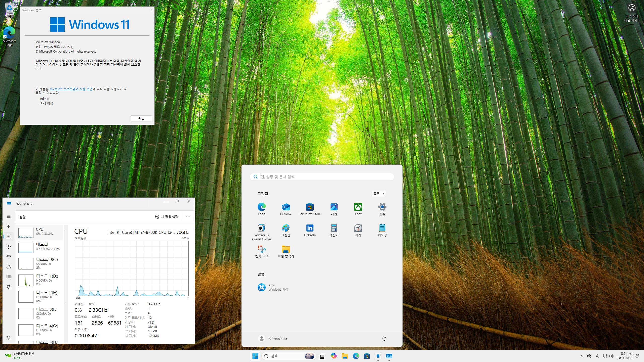Click Copilot icon on the taskbar
Image resolution: width=644 pixels, height=362 pixels.
334,356
